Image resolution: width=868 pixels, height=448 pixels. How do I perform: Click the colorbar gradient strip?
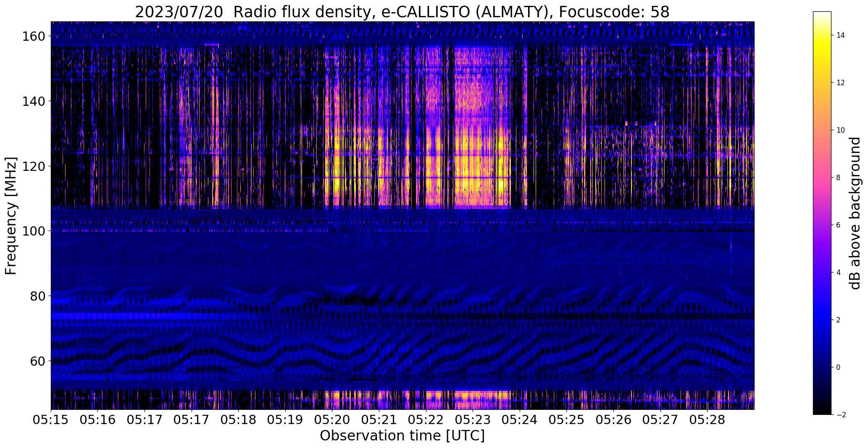pyautogui.click(x=822, y=213)
